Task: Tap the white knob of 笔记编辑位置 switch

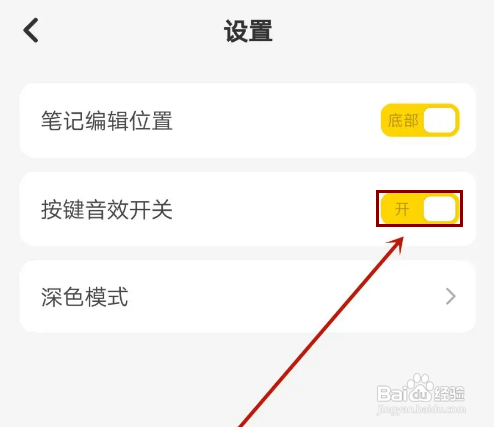Action: coord(440,120)
